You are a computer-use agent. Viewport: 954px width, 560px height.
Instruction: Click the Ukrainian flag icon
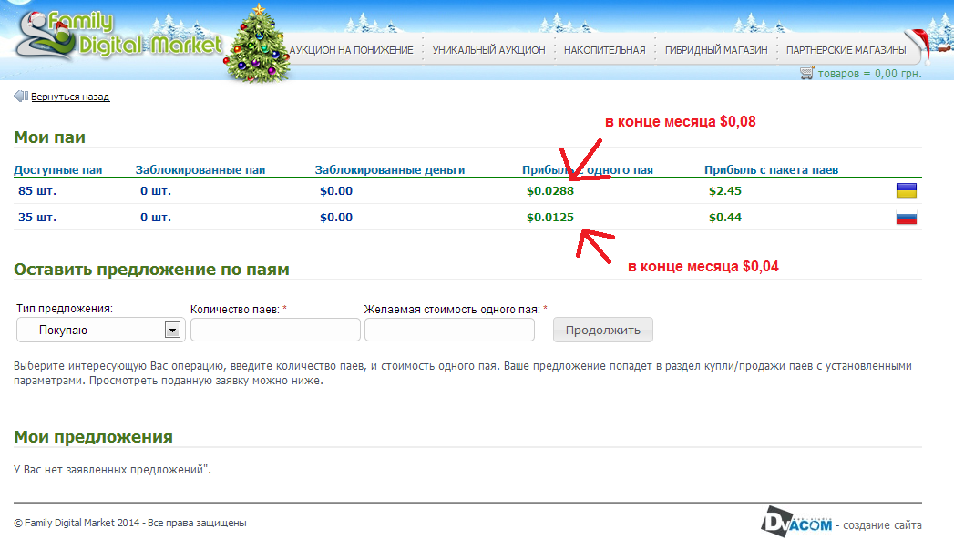(x=906, y=190)
